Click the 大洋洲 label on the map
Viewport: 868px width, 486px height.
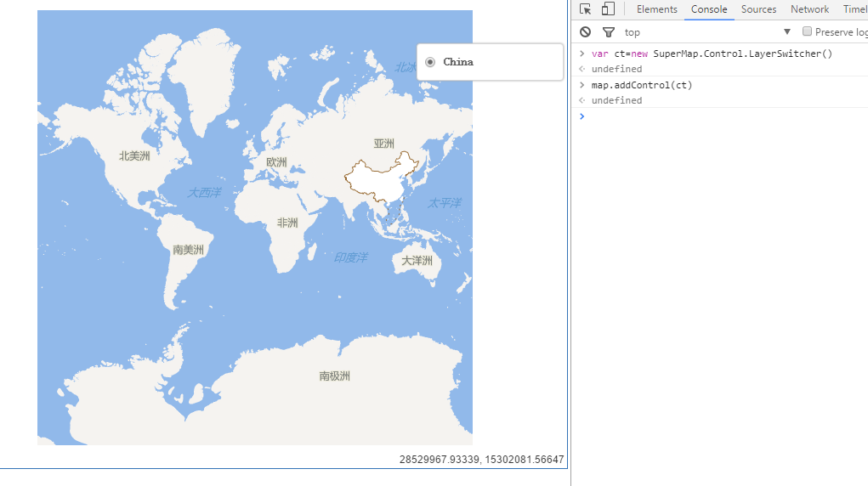coord(417,261)
